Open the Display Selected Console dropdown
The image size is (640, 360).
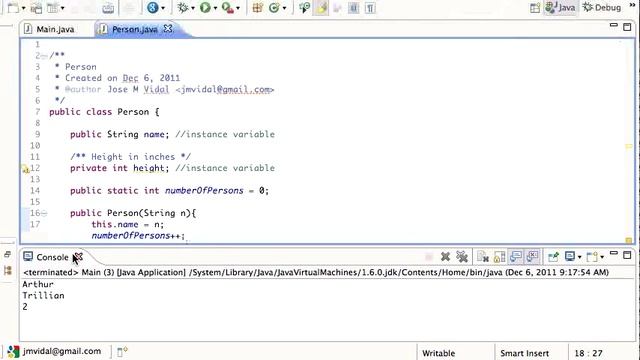coord(579,257)
